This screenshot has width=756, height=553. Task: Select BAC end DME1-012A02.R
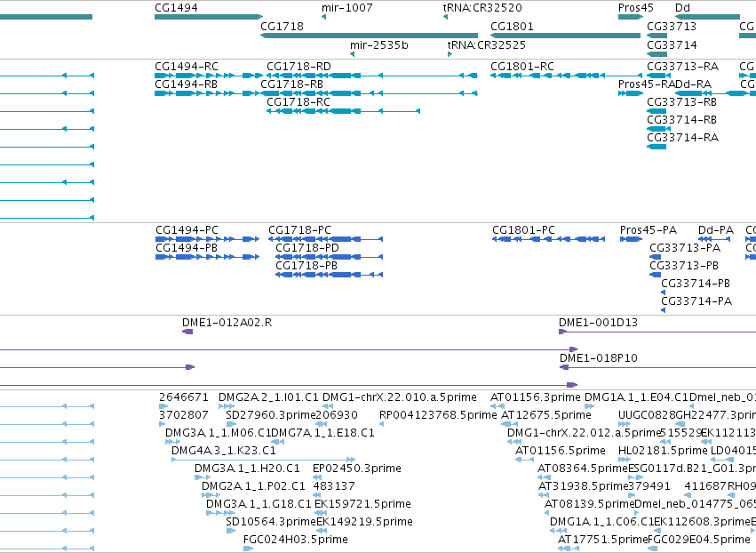[x=187, y=332]
